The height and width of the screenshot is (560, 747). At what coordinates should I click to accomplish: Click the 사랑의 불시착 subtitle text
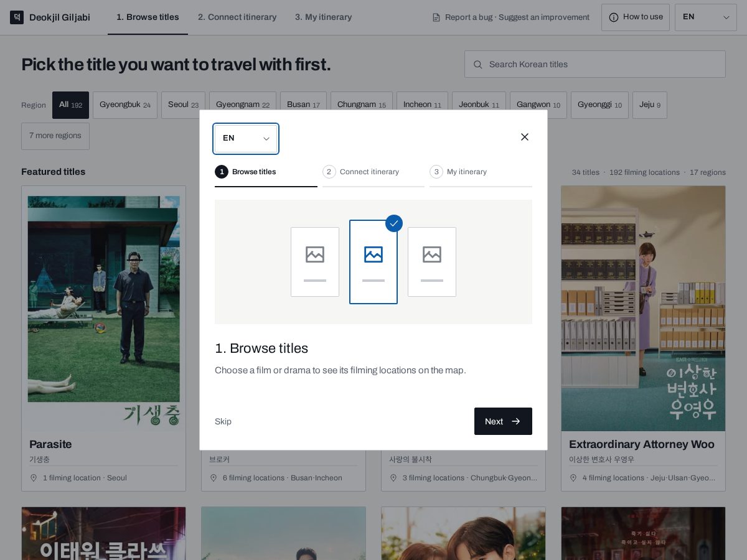[410, 460]
